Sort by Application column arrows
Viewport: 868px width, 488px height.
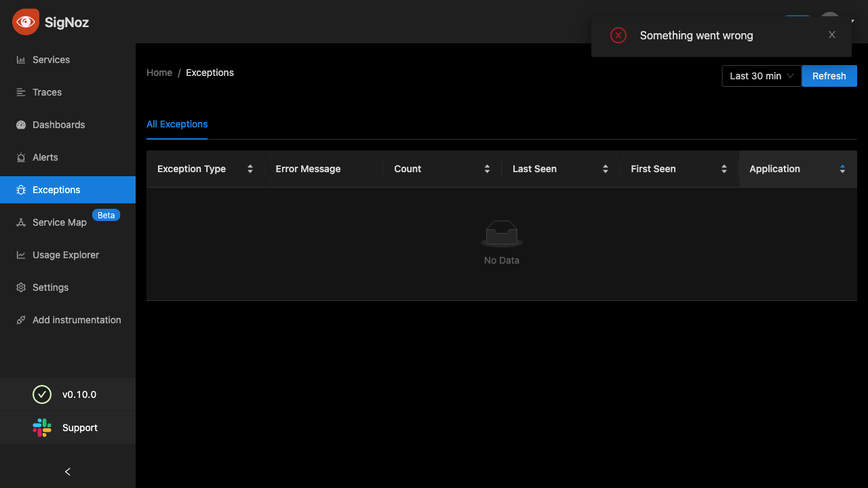(842, 169)
